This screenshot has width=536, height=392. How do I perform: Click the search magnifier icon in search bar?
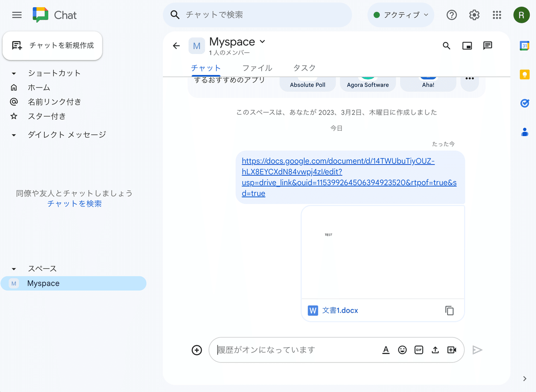click(x=175, y=15)
